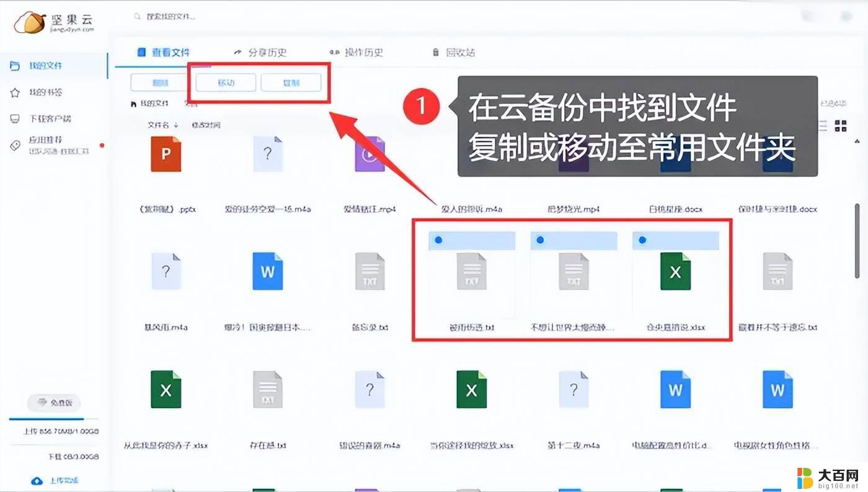This screenshot has height=492, width=868.
Task: Click file name 暴风雨.m4a
Action: click(x=166, y=327)
